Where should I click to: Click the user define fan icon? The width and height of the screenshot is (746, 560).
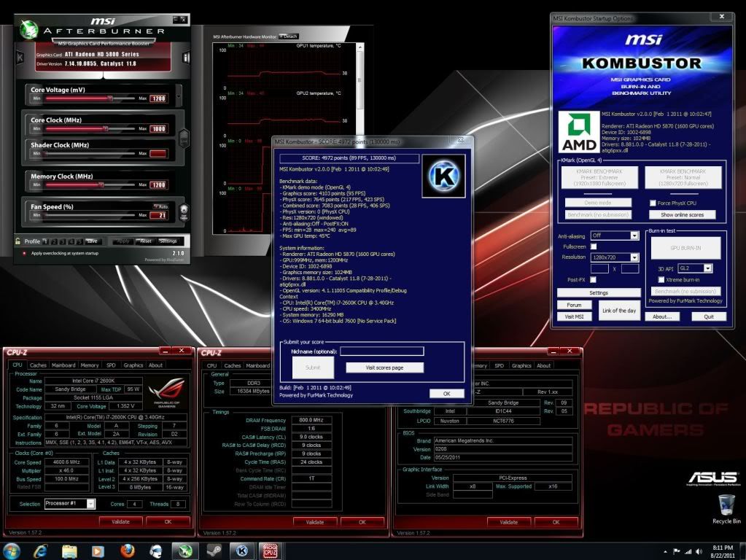pyautogui.click(x=184, y=211)
